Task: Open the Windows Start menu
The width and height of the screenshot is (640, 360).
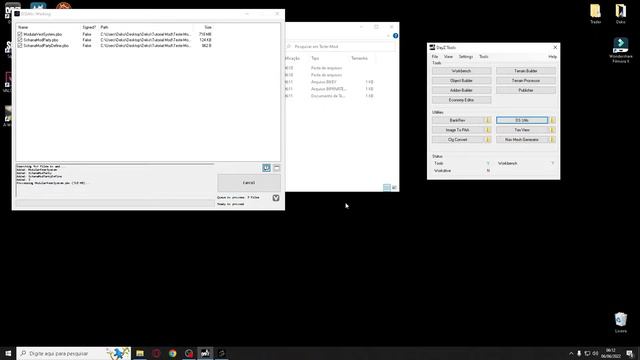Action: pyautogui.click(x=8, y=353)
